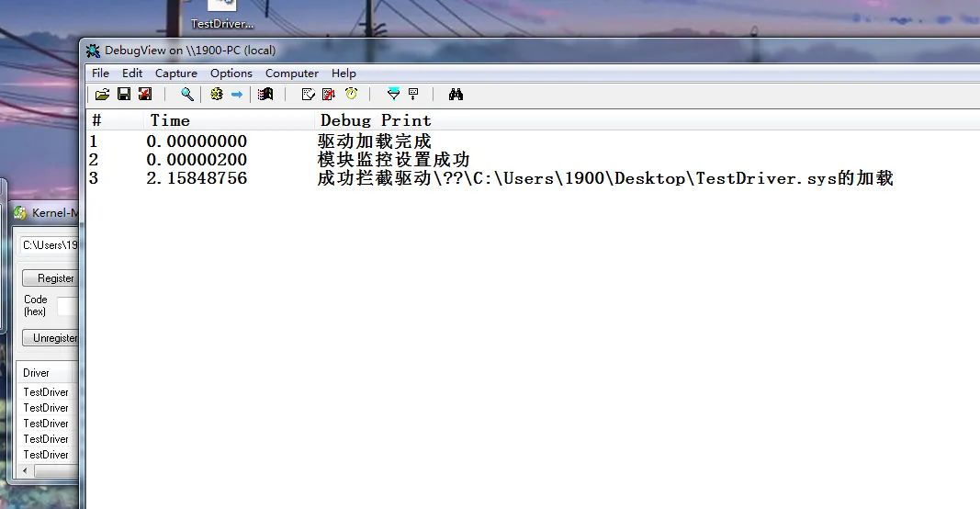Viewport: 980px width, 509px height.
Task: Select log row 3 about TestDriver.sys
Action: coord(533,178)
